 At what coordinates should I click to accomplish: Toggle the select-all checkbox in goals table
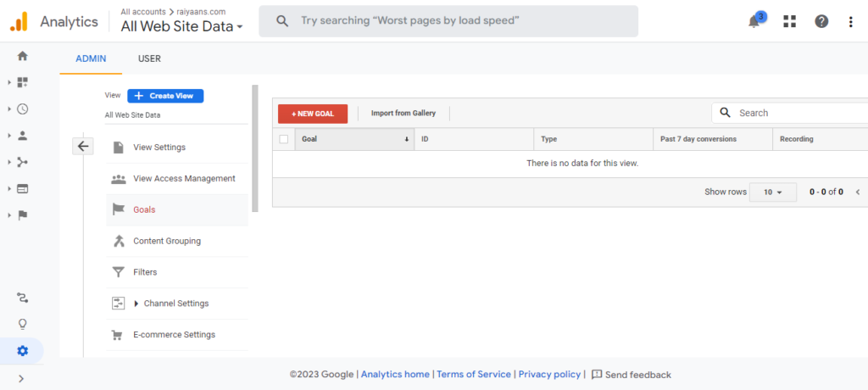click(x=284, y=139)
